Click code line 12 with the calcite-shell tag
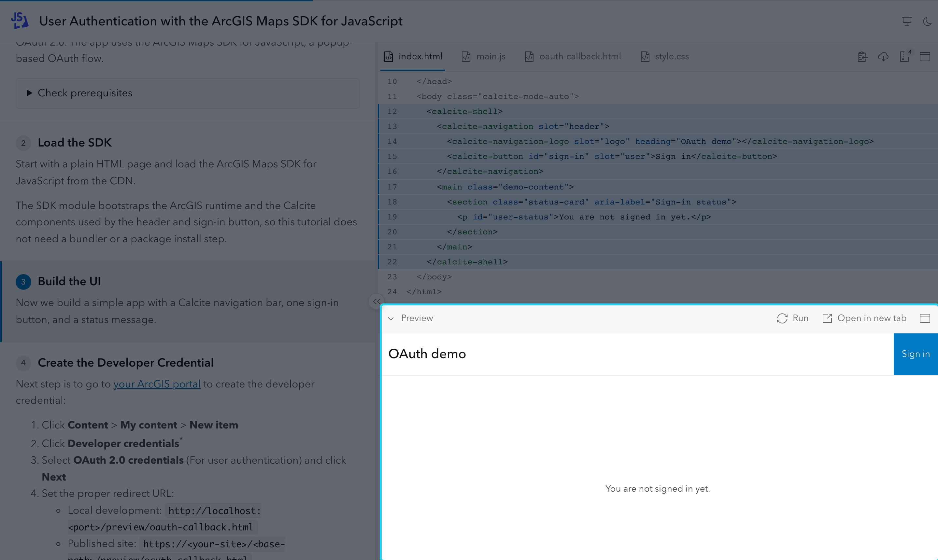This screenshot has width=938, height=560. (658, 111)
